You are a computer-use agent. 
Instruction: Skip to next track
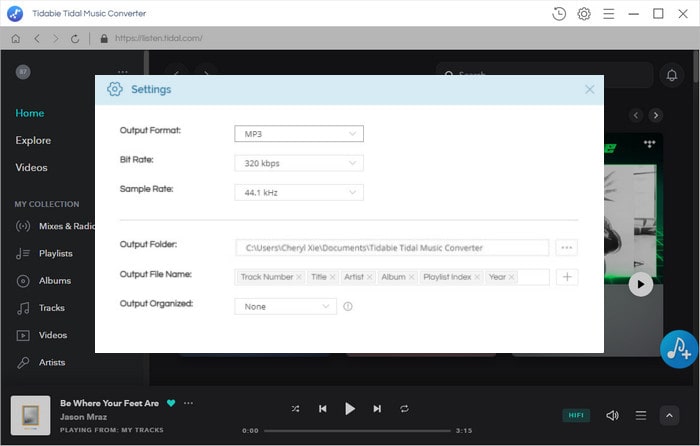click(377, 409)
